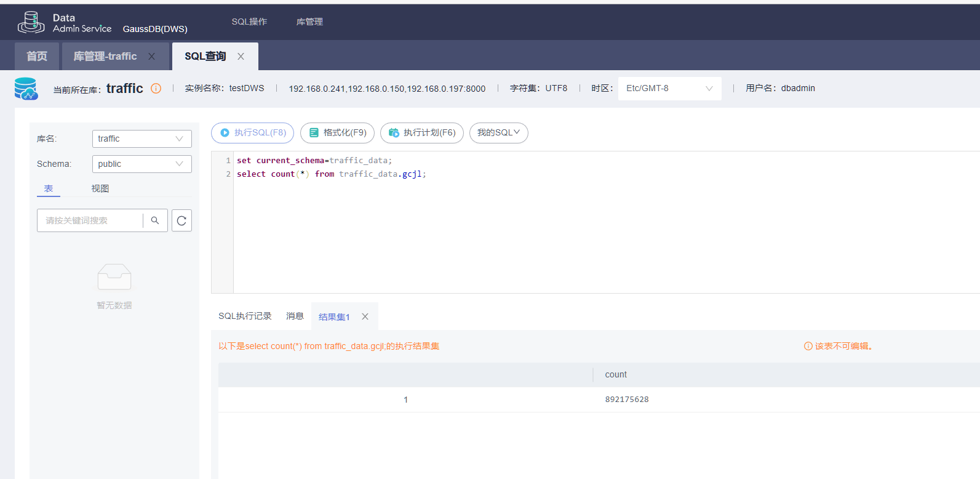Show 执行计划(F6) execution plan
980x479 pixels.
(x=422, y=132)
